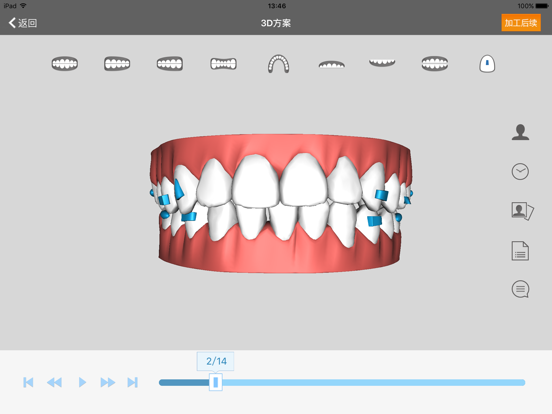Click the 3D teeth model
Screen dimensions: 552x414
pyautogui.click(x=281, y=203)
